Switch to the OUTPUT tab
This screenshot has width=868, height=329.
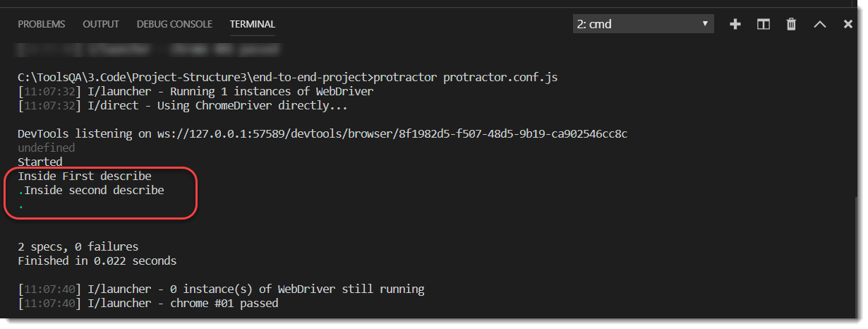(x=101, y=24)
